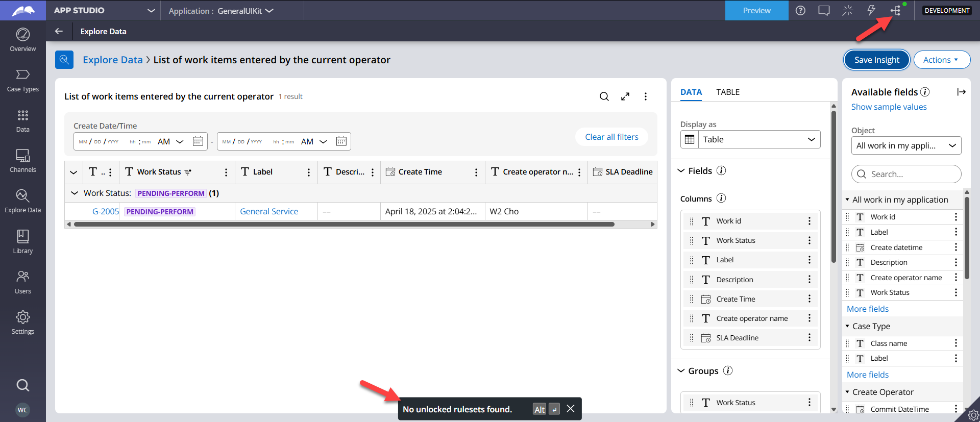Open the start date calendar picker
The image size is (980, 422).
pyautogui.click(x=198, y=141)
